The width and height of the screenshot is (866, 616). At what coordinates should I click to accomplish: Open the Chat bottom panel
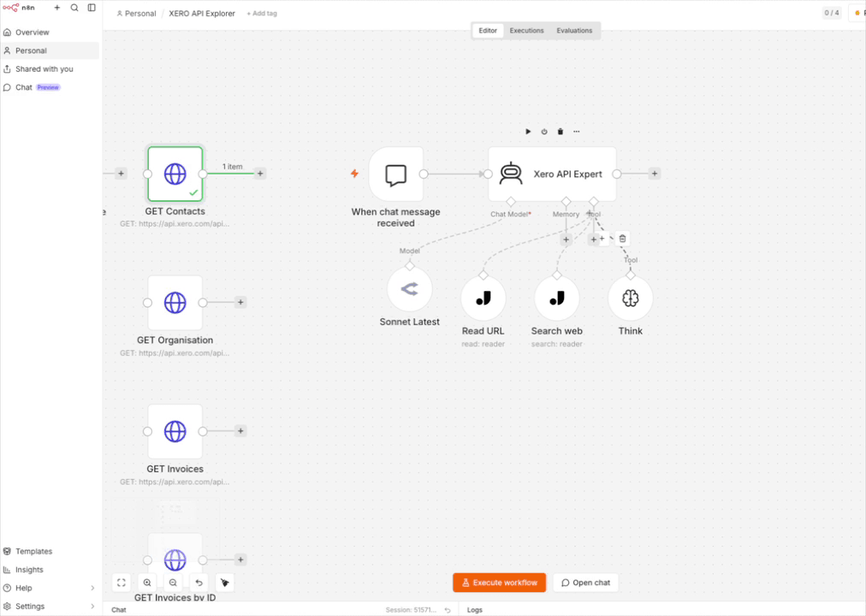(119, 609)
